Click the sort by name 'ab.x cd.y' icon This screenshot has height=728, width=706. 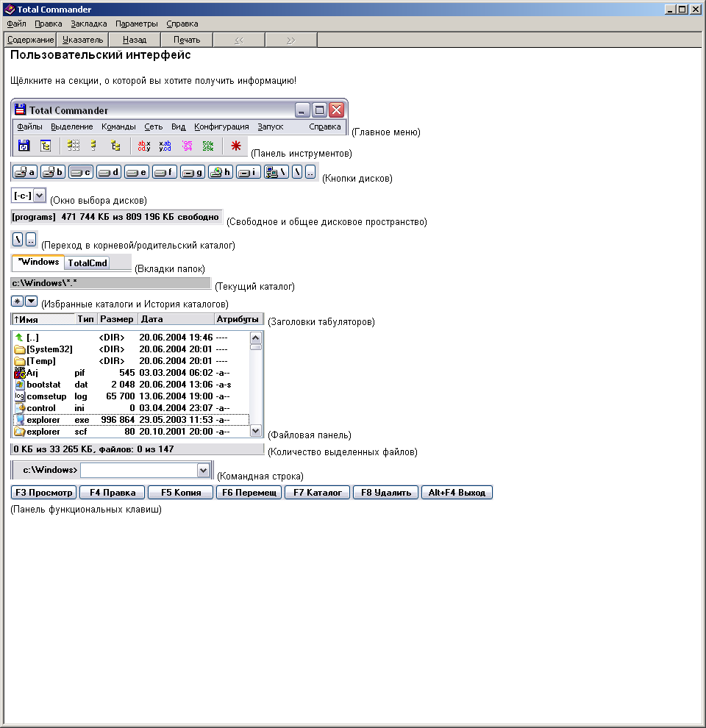(x=144, y=146)
